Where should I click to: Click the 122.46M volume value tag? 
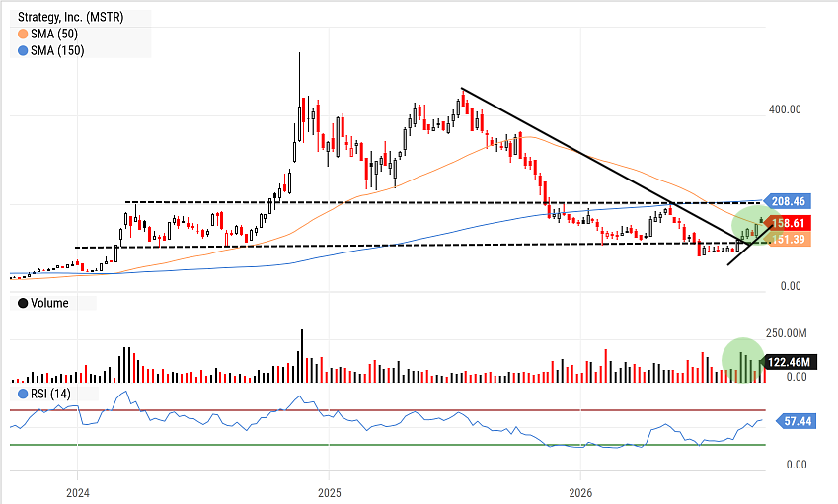coord(788,362)
